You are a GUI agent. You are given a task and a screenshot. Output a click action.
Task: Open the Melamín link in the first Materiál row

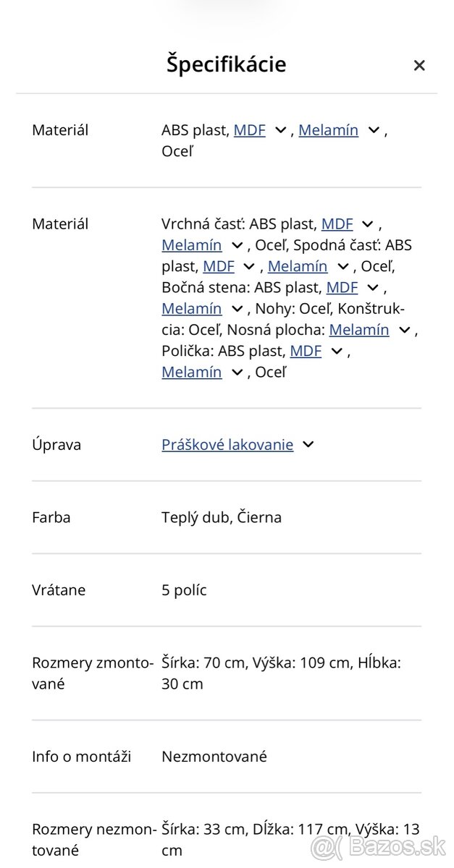click(328, 130)
